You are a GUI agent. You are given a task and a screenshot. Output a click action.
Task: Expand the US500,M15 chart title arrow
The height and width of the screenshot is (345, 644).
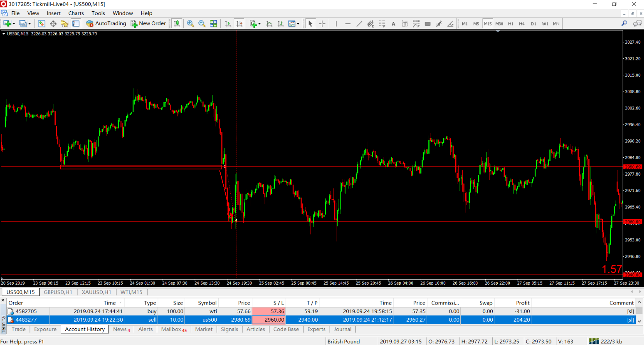click(4, 34)
